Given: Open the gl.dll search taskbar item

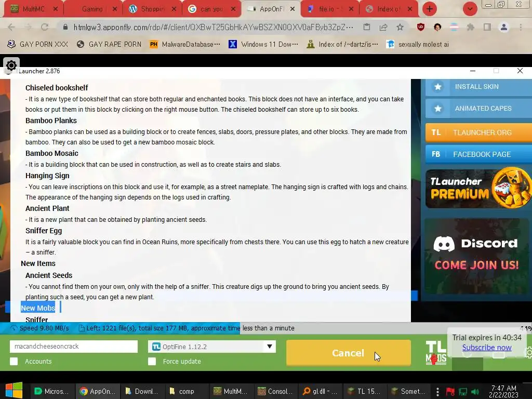Looking at the screenshot, I should [x=320, y=392].
